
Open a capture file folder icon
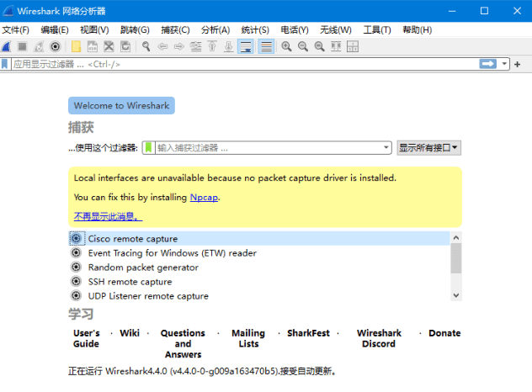(76, 46)
